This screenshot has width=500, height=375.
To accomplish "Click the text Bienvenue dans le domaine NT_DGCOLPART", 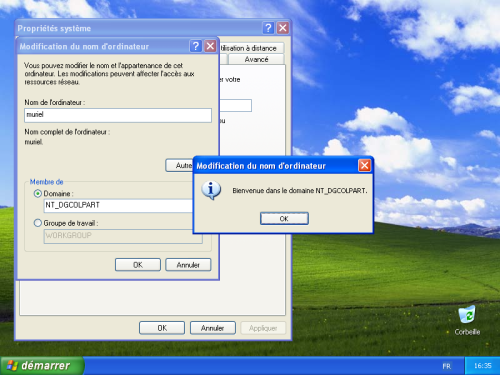I will [x=300, y=191].
